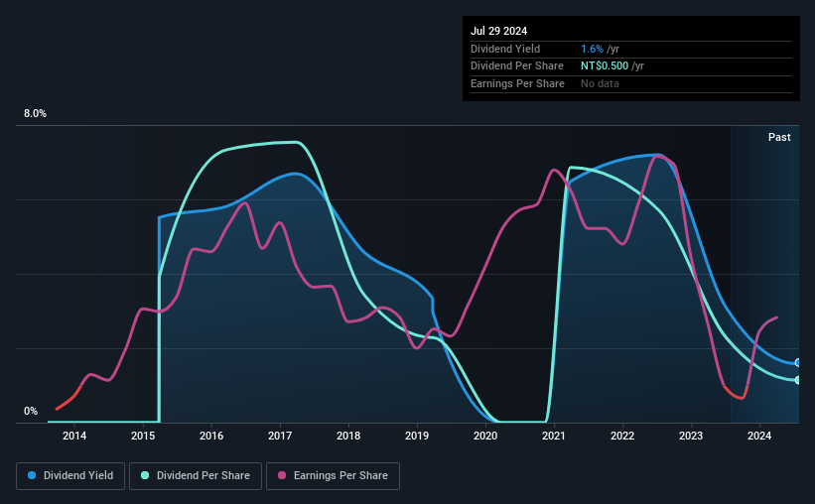Click the 2023 x-axis label

[691, 436]
